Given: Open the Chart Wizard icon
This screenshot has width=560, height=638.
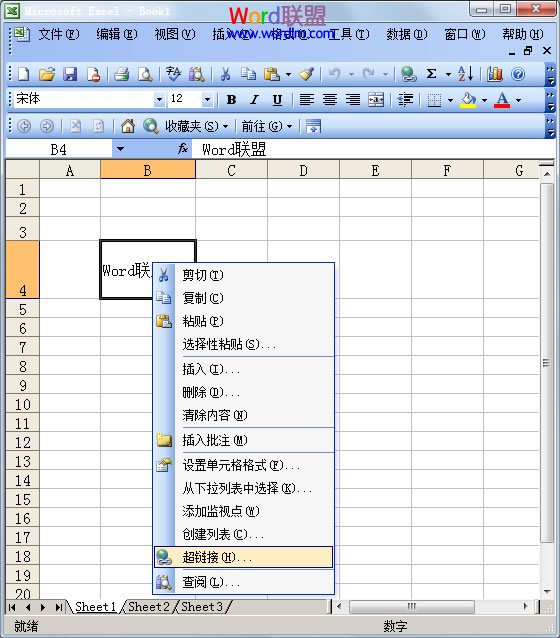Looking at the screenshot, I should (x=495, y=74).
